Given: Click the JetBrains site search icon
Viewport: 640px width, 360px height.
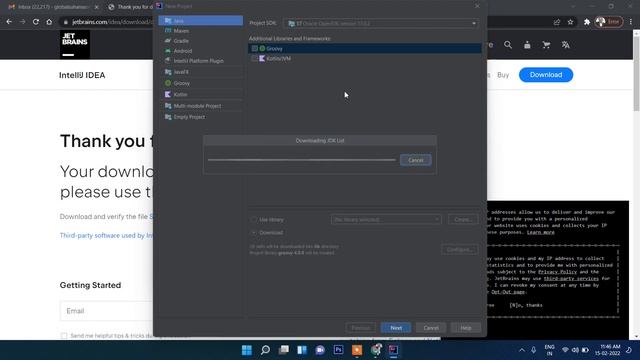Looking at the screenshot, I should pos(508,45).
